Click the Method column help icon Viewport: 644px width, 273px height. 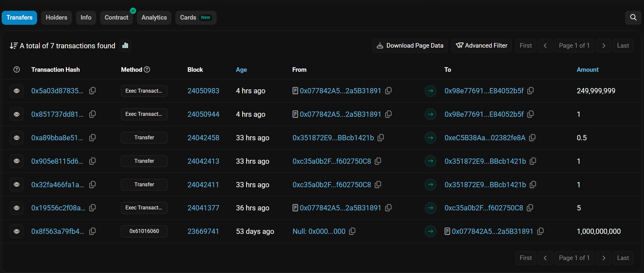click(x=147, y=69)
